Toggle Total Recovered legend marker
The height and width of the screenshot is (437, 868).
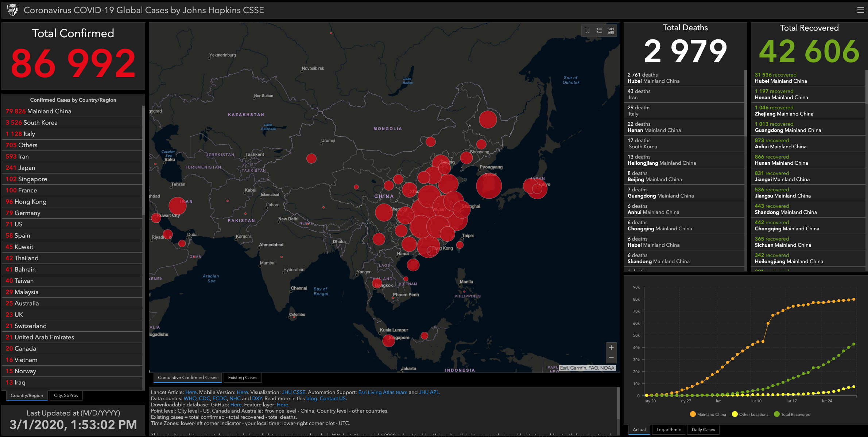tap(777, 414)
